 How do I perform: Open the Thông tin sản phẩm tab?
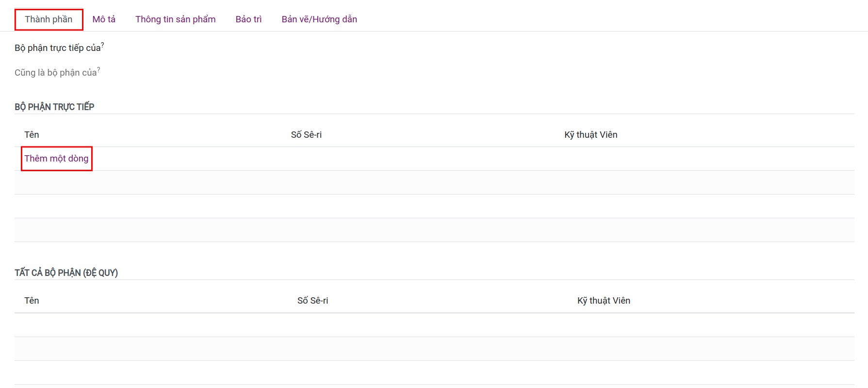[176, 19]
